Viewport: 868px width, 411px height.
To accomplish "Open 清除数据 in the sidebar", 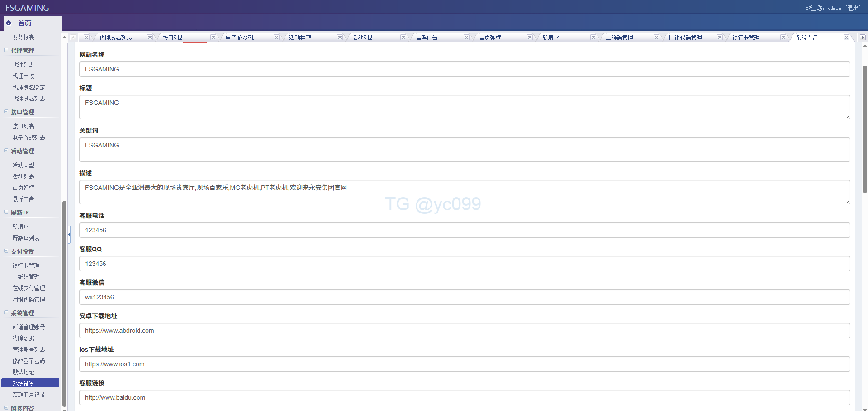I will tap(24, 338).
